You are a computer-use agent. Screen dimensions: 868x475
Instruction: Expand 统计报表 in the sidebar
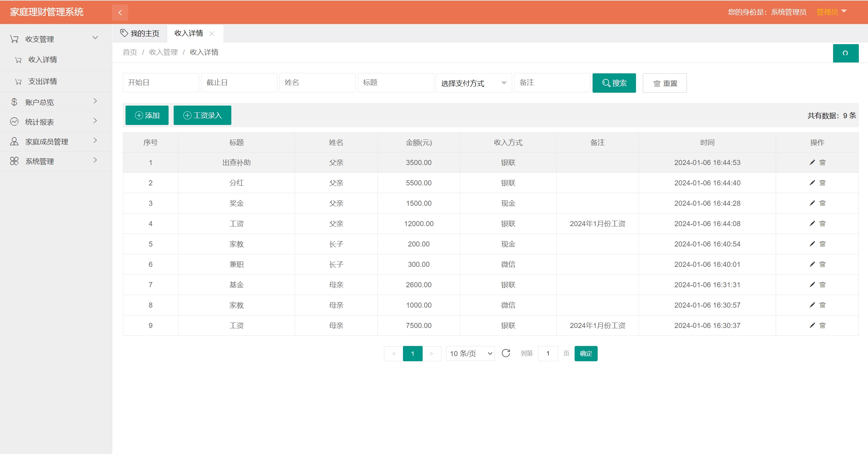[54, 122]
